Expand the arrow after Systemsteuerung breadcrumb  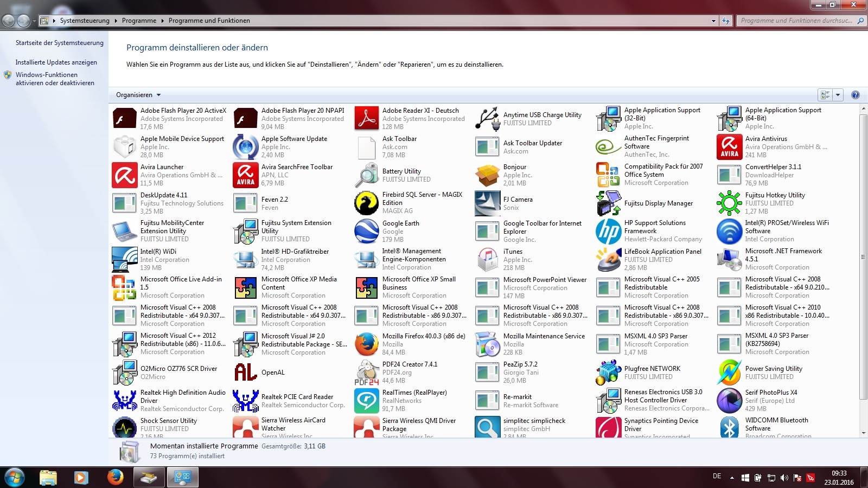pyautogui.click(x=115, y=21)
